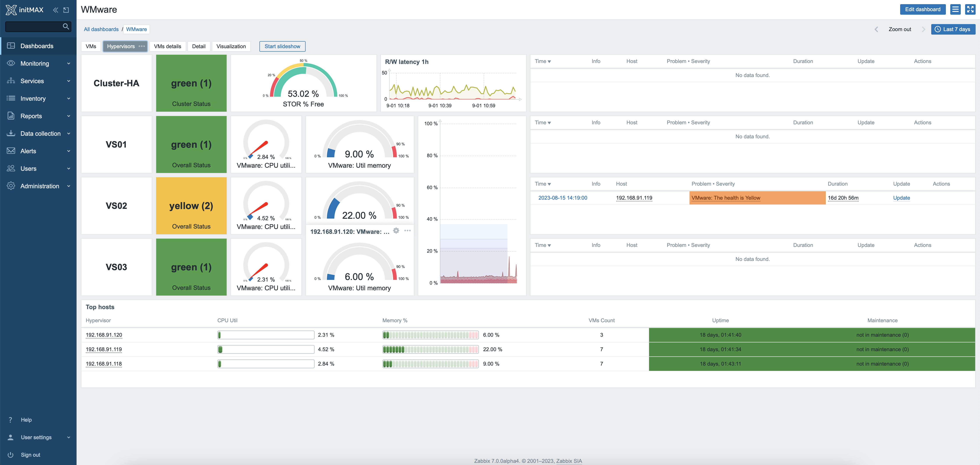Viewport: 980px width, 465px height.
Task: Toggle kiosk fullscreen mode icon
Action: [x=970, y=9]
